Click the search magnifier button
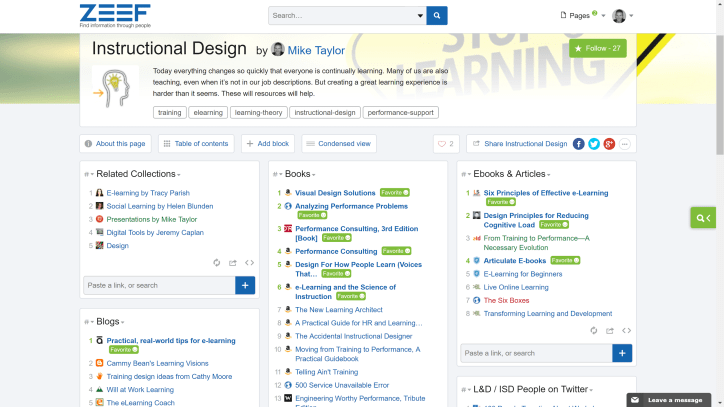 436,16
